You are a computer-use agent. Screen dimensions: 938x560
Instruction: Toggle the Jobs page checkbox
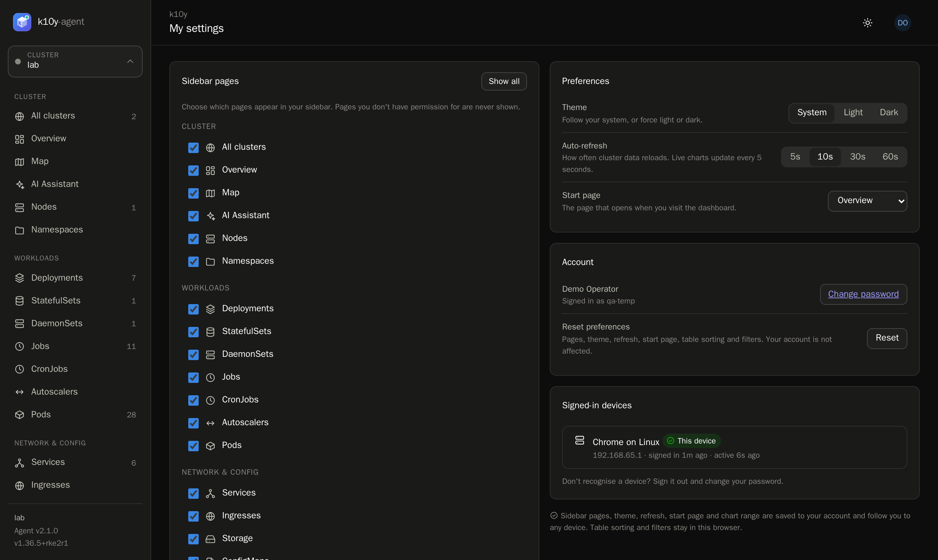pyautogui.click(x=193, y=377)
